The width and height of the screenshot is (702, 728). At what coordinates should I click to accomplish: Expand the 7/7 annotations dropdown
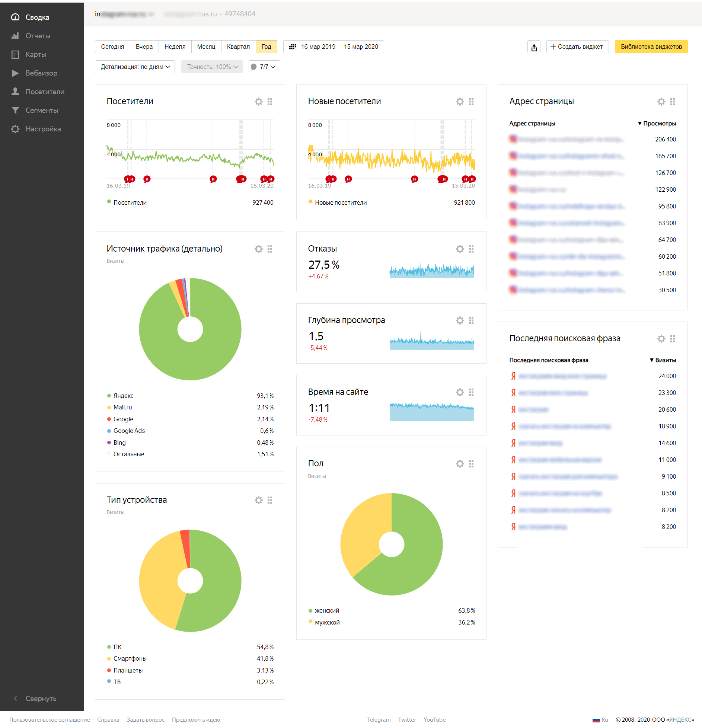[264, 67]
